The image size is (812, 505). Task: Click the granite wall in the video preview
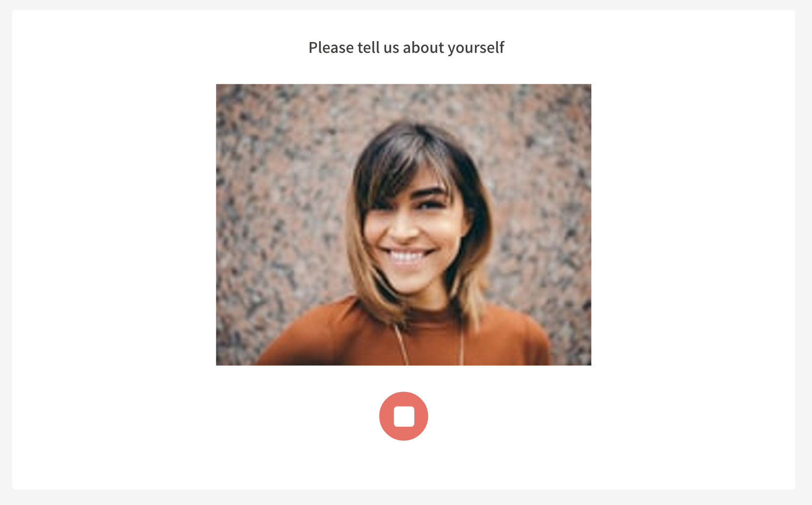tap(274, 196)
